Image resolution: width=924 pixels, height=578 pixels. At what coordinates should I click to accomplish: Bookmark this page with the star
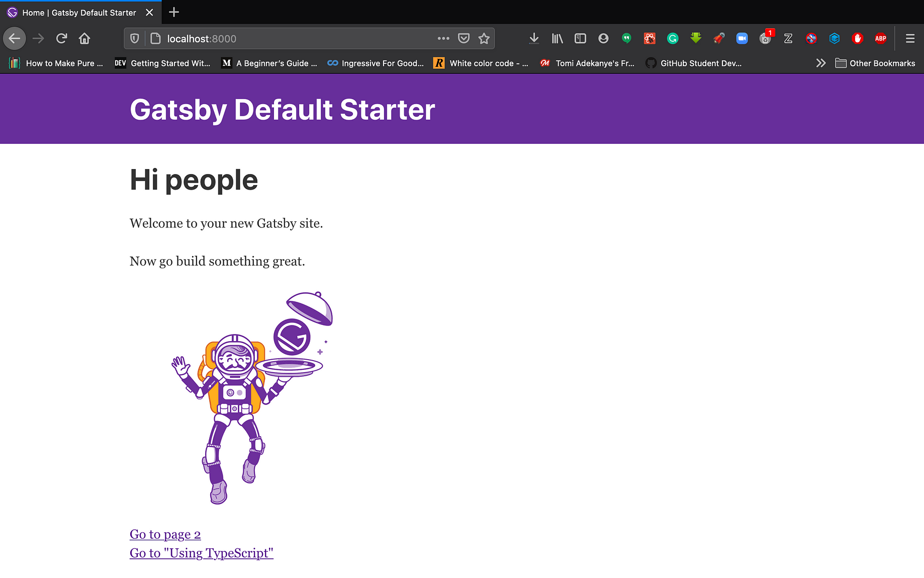pyautogui.click(x=484, y=38)
